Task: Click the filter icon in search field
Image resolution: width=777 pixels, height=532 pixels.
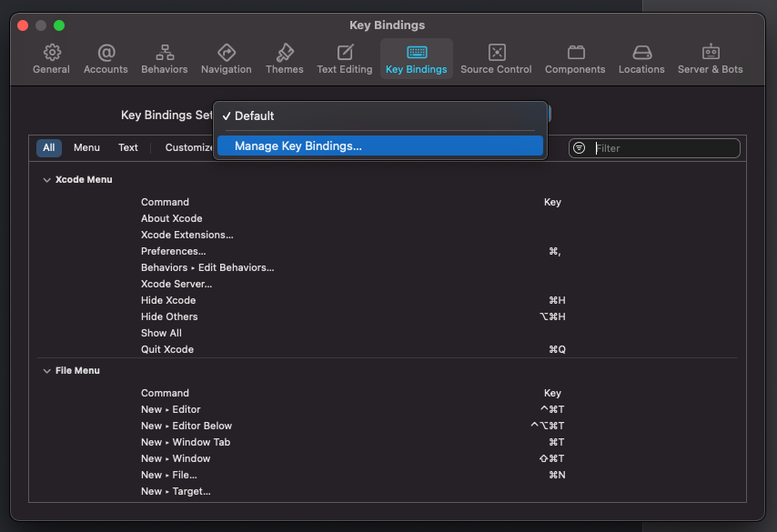Action: tap(579, 147)
